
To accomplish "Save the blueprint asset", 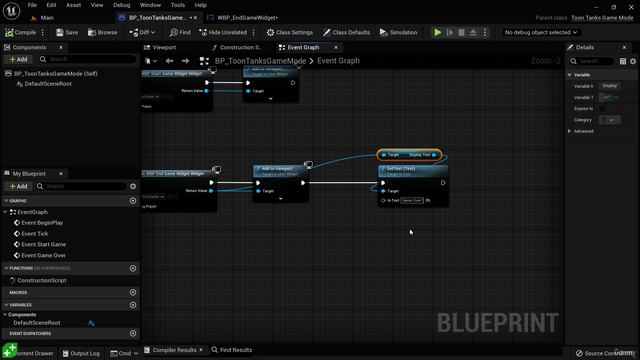I will (x=67, y=32).
